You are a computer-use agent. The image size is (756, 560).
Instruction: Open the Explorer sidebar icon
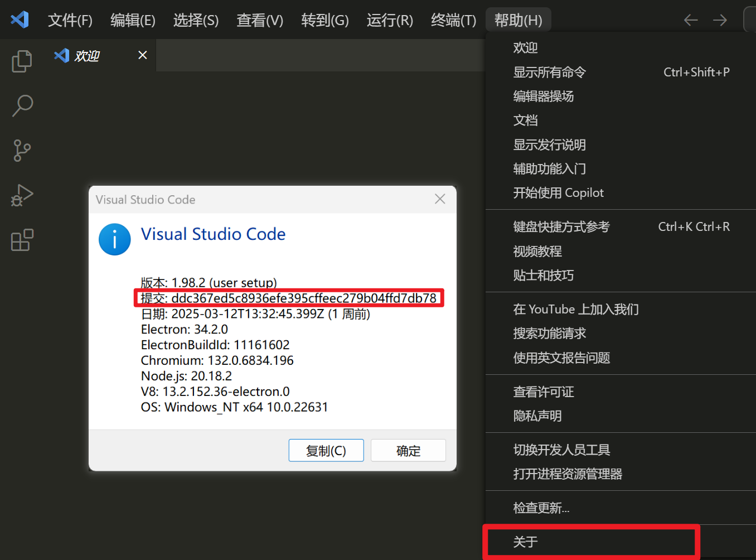pyautogui.click(x=22, y=61)
